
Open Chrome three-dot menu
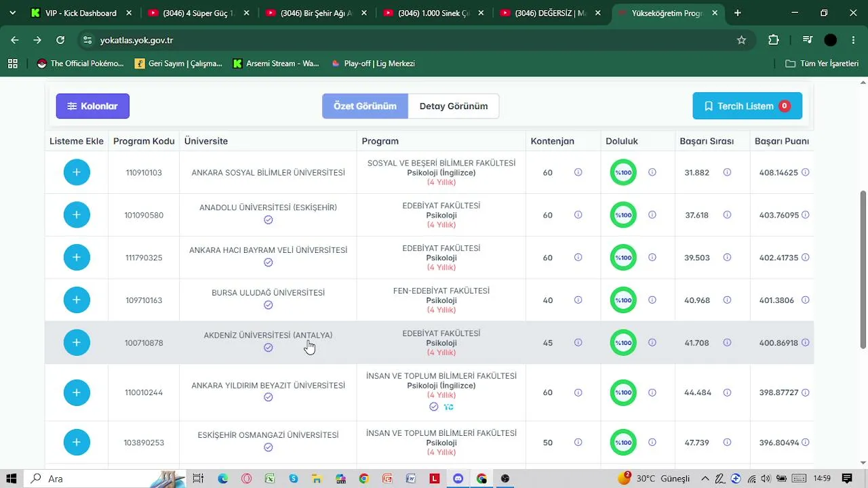click(x=854, y=40)
